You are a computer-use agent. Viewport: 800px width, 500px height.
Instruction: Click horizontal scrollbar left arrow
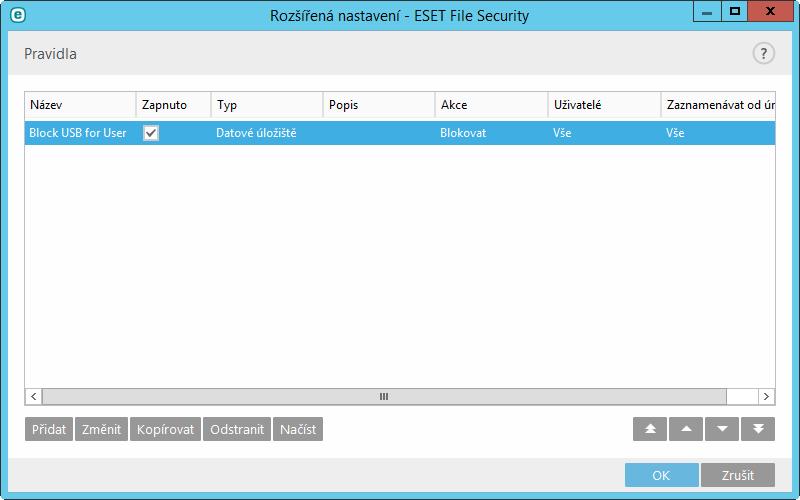click(34, 396)
